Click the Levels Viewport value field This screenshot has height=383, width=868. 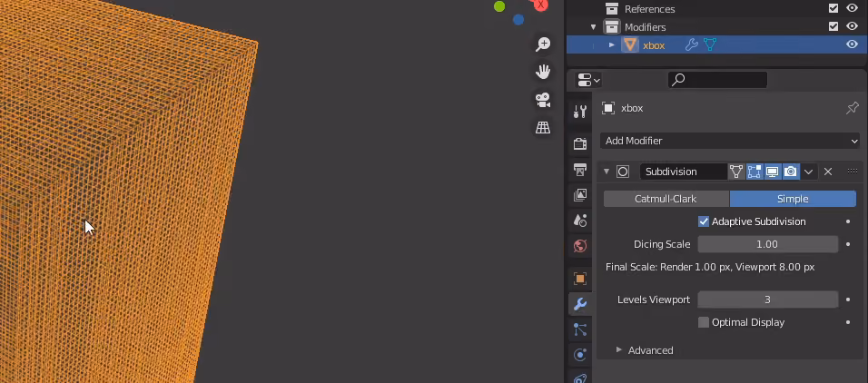767,300
